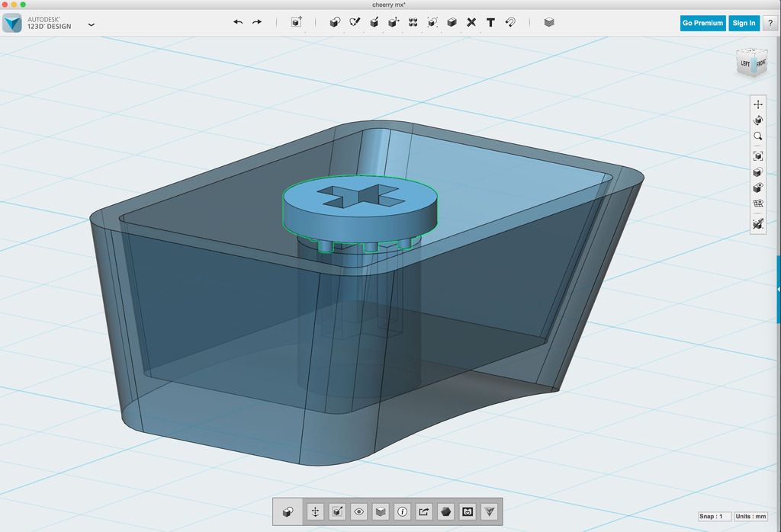Click the Go Premium button
The height and width of the screenshot is (532, 781).
[x=702, y=23]
